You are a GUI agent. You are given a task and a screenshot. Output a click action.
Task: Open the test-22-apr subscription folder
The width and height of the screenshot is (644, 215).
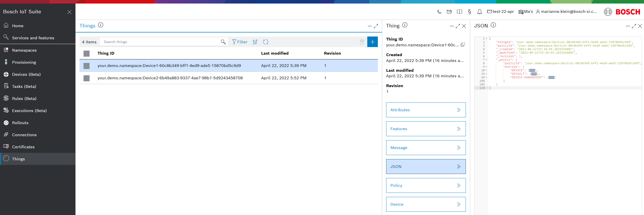tap(500, 12)
